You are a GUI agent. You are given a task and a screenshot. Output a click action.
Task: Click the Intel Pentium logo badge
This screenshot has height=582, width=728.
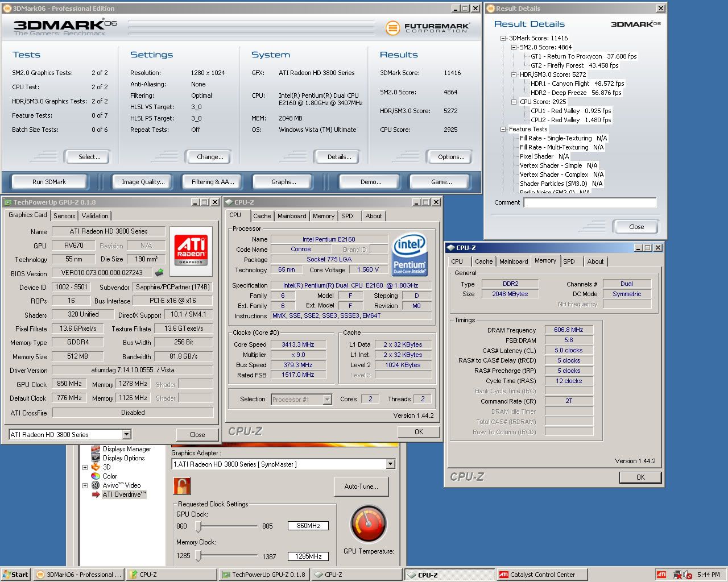coord(409,253)
